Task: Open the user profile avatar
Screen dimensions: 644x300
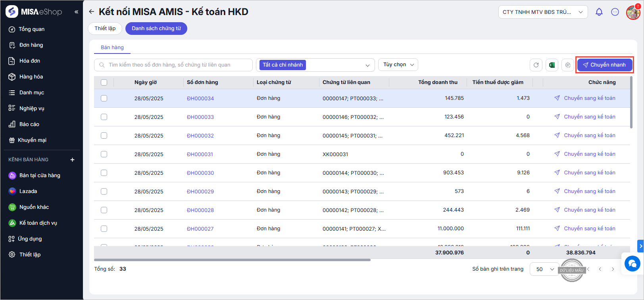Action: click(633, 12)
